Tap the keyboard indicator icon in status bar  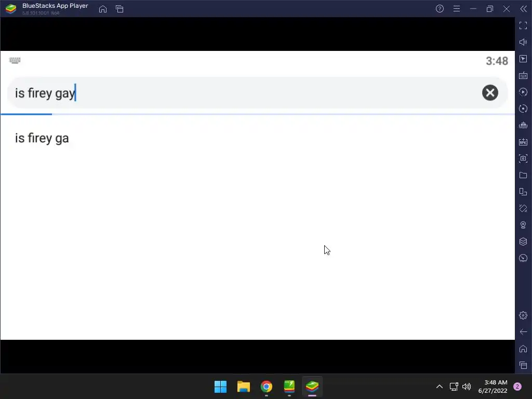pyautogui.click(x=15, y=60)
